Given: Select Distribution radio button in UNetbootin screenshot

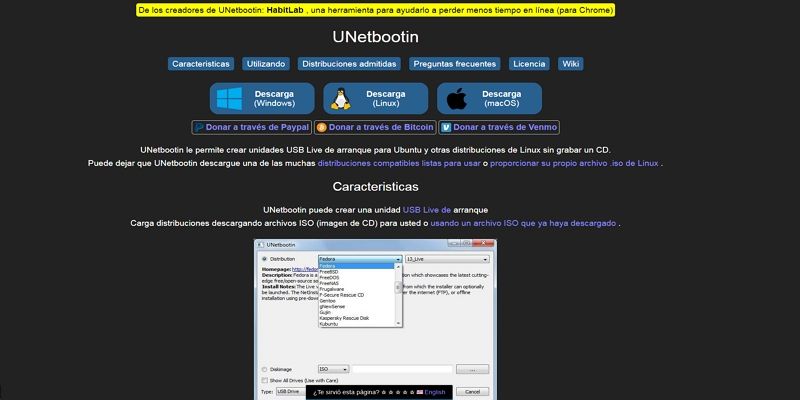Looking at the screenshot, I should click(x=264, y=259).
